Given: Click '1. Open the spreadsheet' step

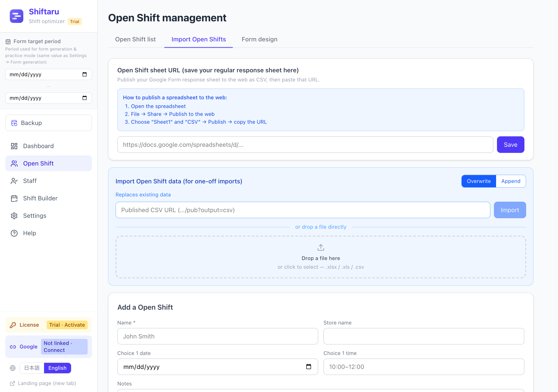Looking at the screenshot, I should 155,106.
